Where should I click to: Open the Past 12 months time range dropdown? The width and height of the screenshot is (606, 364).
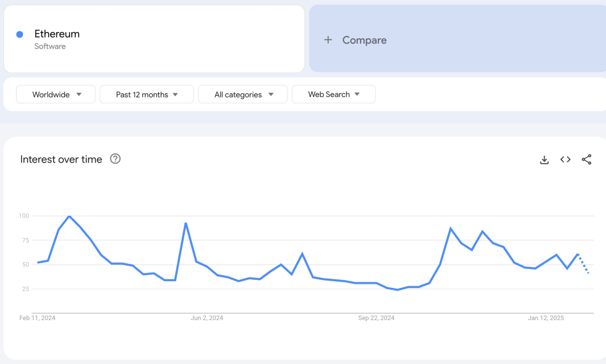coord(147,95)
